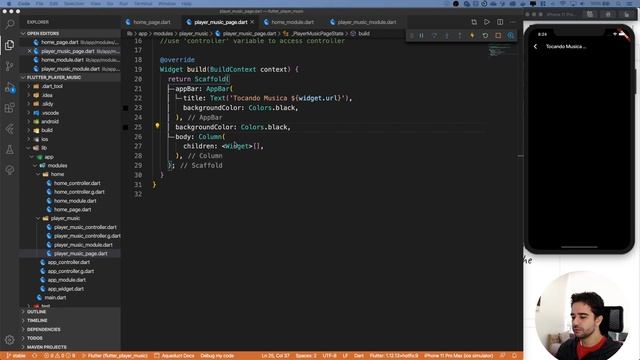The image size is (640, 360).
Task: Click the lightbulb quick-fix on line 25
Action: (157, 126)
